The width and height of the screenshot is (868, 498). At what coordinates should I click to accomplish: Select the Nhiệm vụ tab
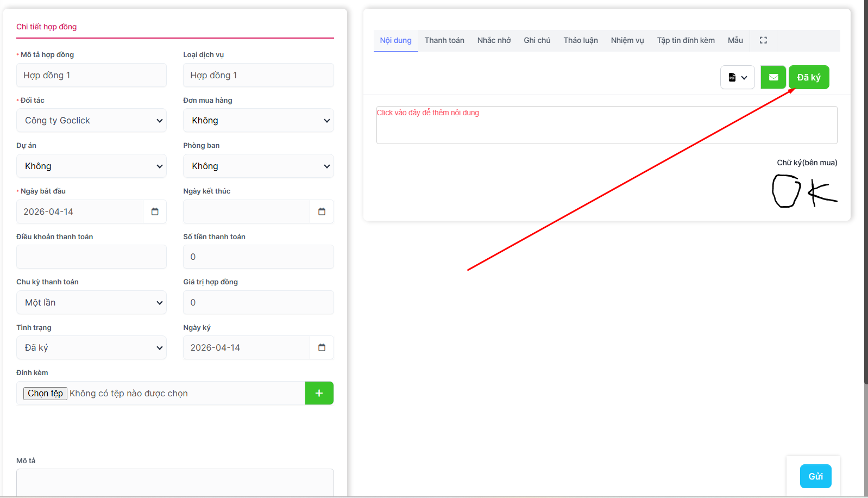tap(627, 40)
